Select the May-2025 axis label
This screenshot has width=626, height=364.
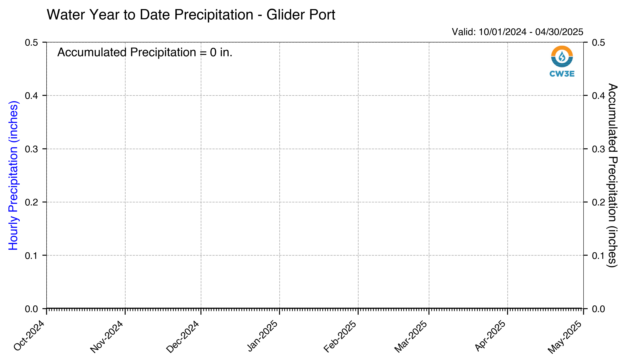(565, 337)
